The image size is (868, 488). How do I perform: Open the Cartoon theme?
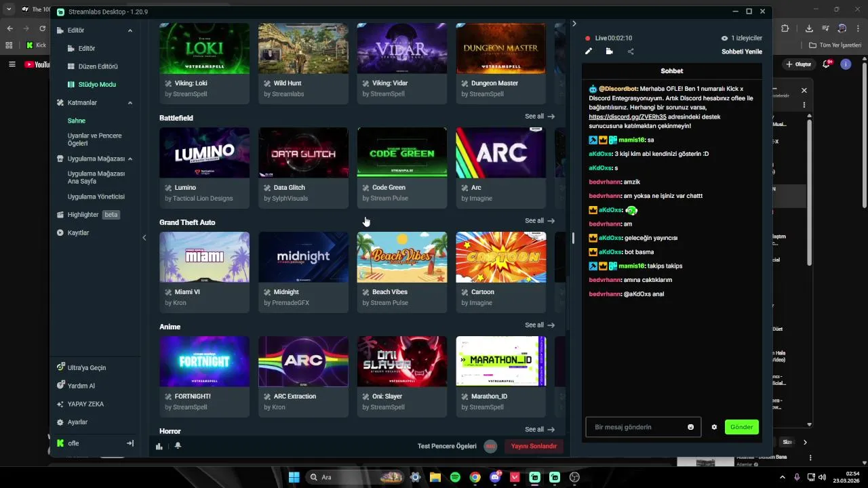click(501, 272)
